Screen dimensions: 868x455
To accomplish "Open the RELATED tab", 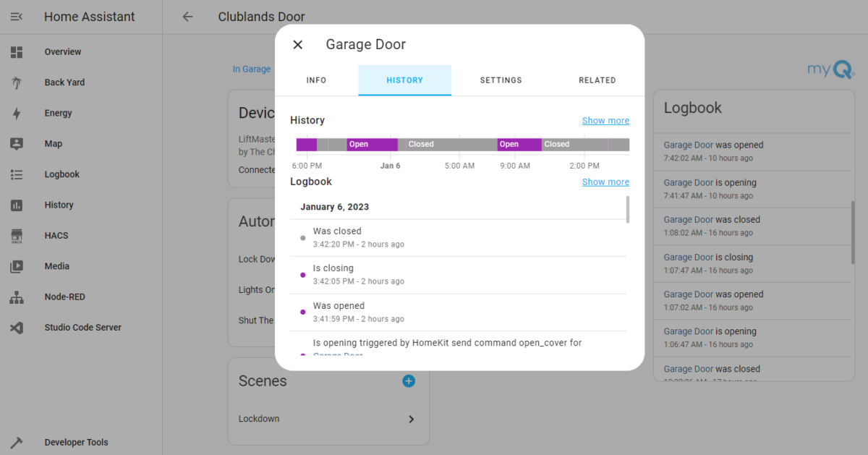I will point(597,80).
